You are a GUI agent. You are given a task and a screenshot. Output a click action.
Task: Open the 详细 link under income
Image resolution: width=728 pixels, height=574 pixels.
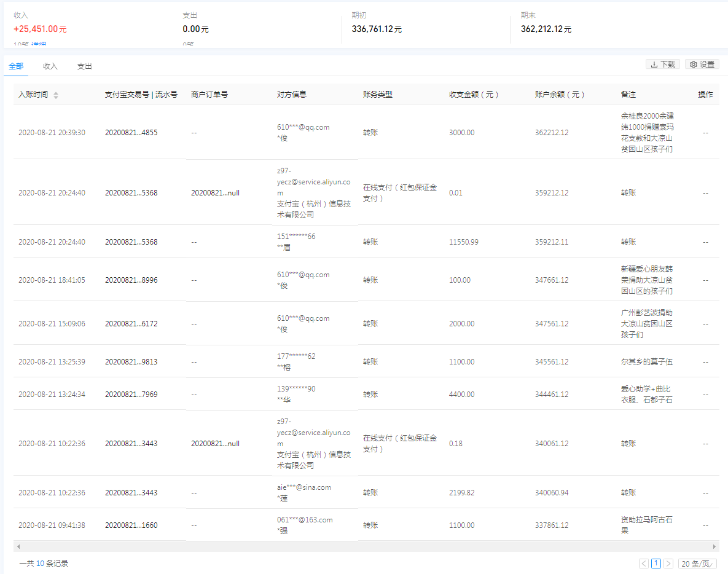[x=39, y=45]
